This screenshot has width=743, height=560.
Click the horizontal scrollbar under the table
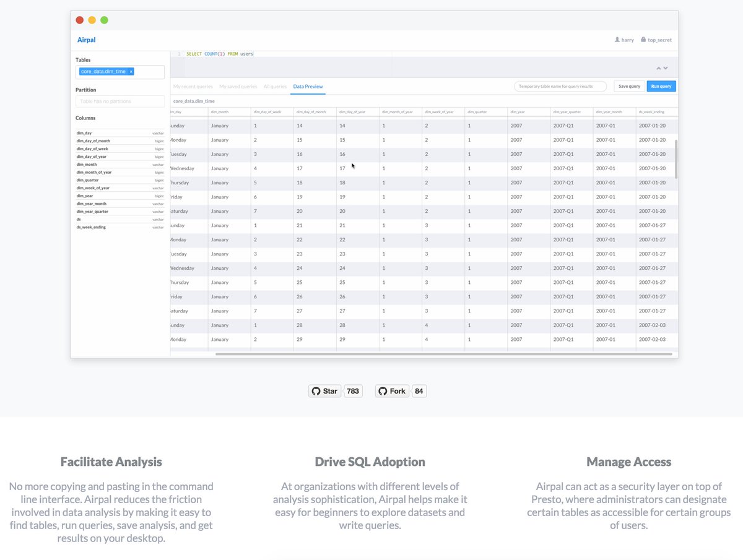pyautogui.click(x=443, y=354)
